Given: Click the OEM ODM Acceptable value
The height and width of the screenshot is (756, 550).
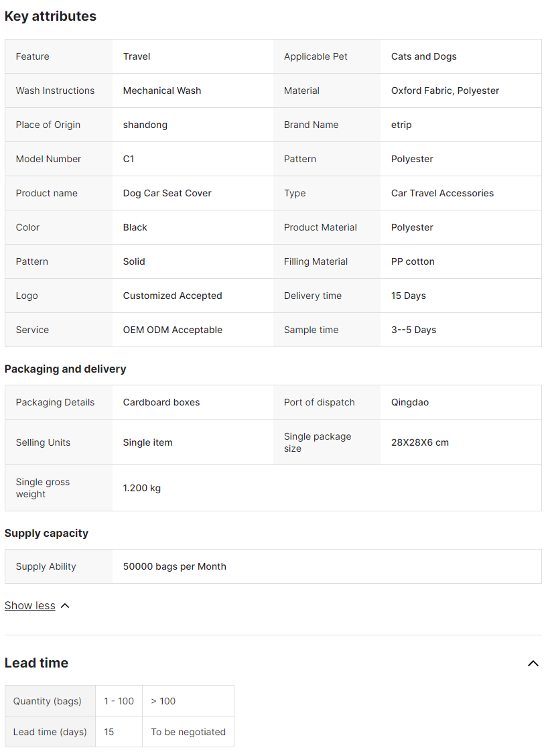Looking at the screenshot, I should [173, 330].
